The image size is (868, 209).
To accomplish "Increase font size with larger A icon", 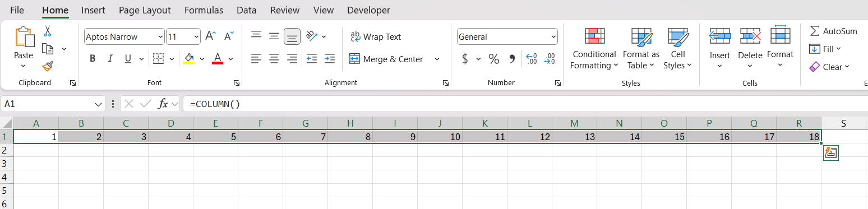I will point(210,36).
